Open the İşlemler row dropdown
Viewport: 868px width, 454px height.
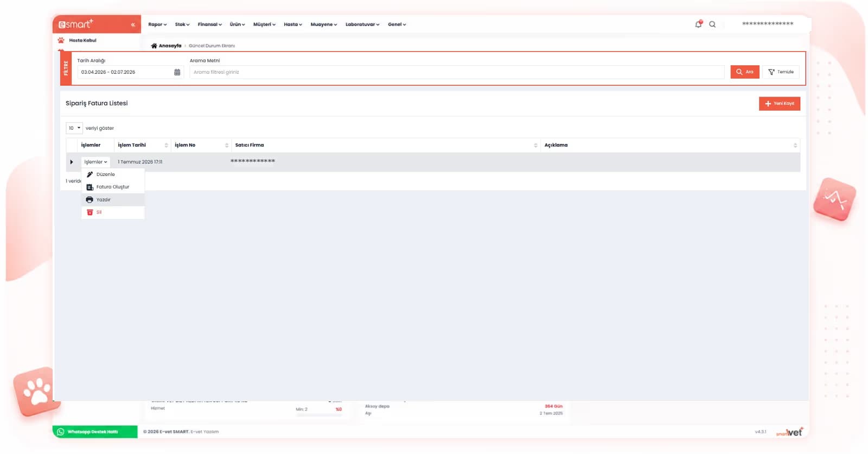click(x=95, y=162)
